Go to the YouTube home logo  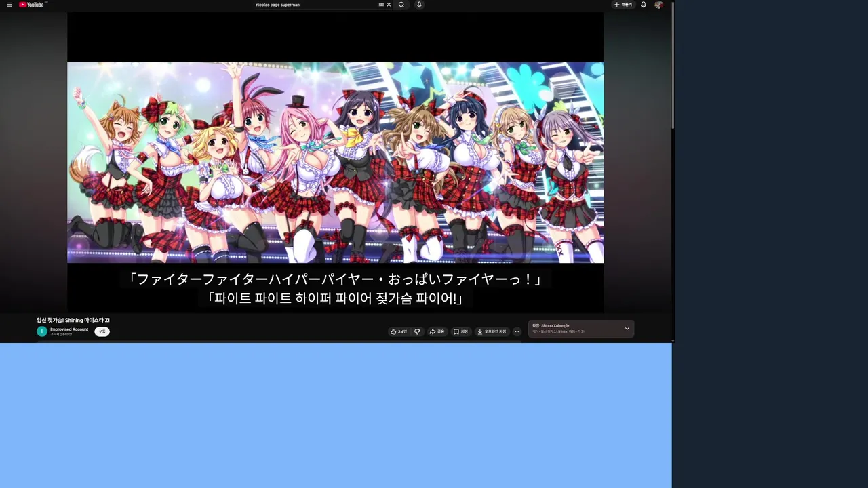[x=32, y=5]
